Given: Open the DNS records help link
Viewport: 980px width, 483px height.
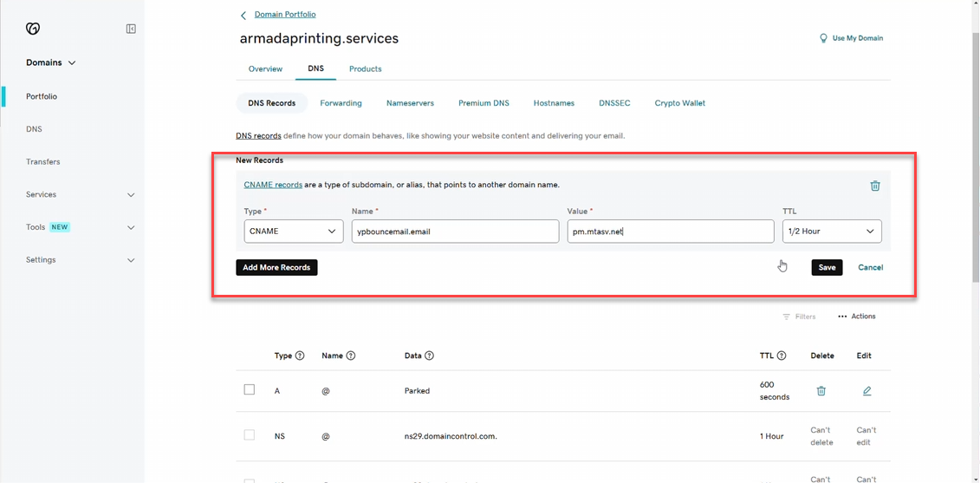Looking at the screenshot, I should coord(258,136).
